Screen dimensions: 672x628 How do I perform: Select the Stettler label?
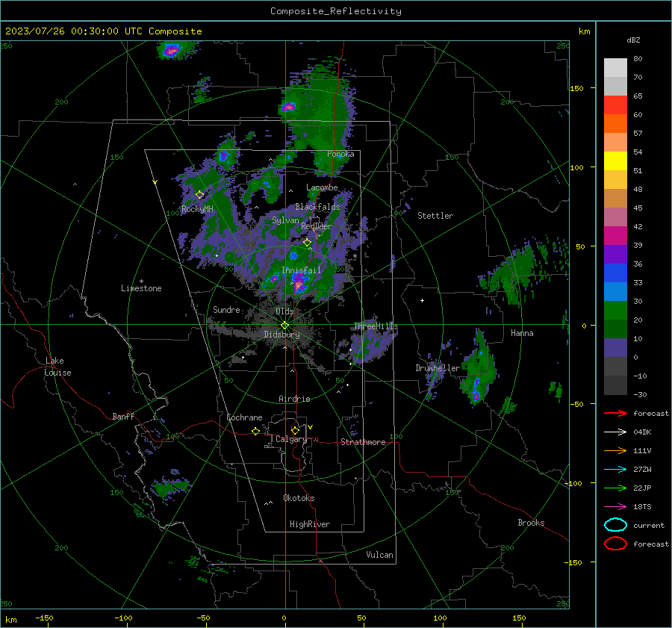[x=435, y=216]
